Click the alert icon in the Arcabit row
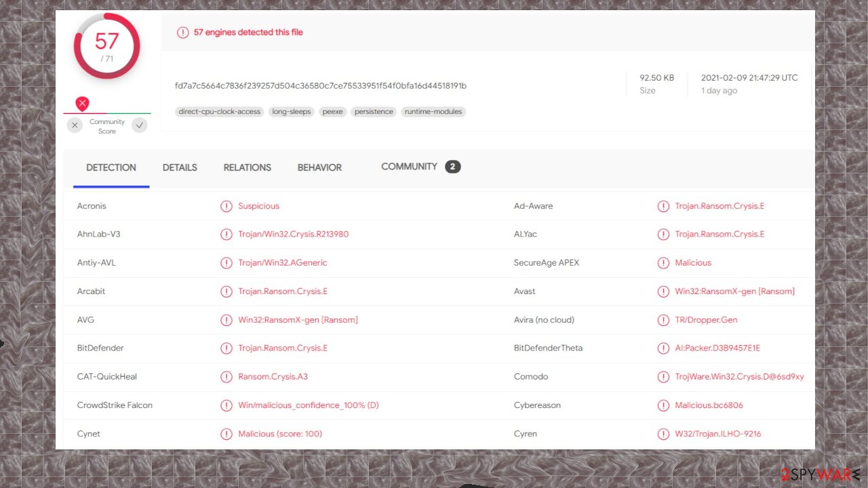The height and width of the screenshot is (488, 868). (x=226, y=291)
